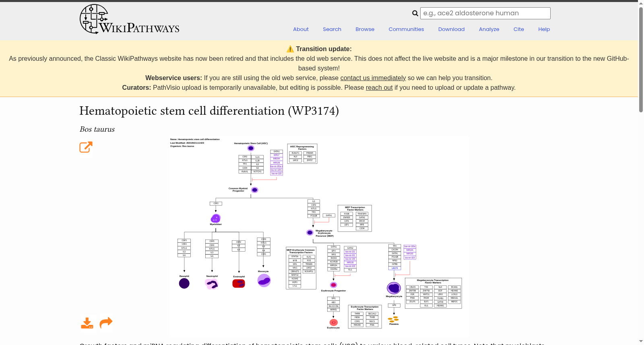Click the warning triangle icon in banner

pyautogui.click(x=290, y=49)
